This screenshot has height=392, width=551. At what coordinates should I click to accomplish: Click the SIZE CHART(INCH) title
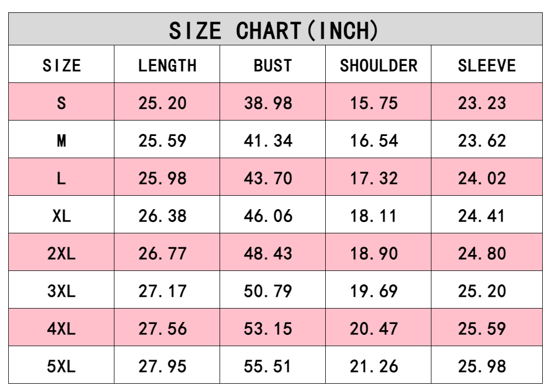tap(274, 30)
